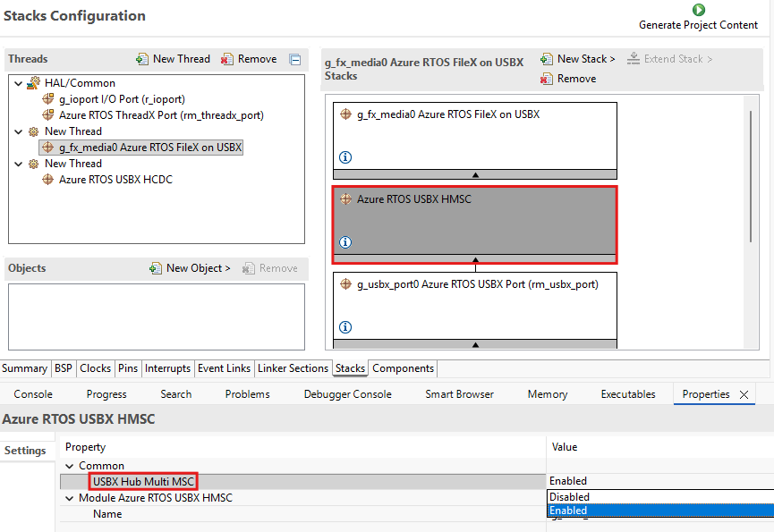
Task: Select Disabled in USBX Hub Multi MSC dropdown
Action: (660, 496)
